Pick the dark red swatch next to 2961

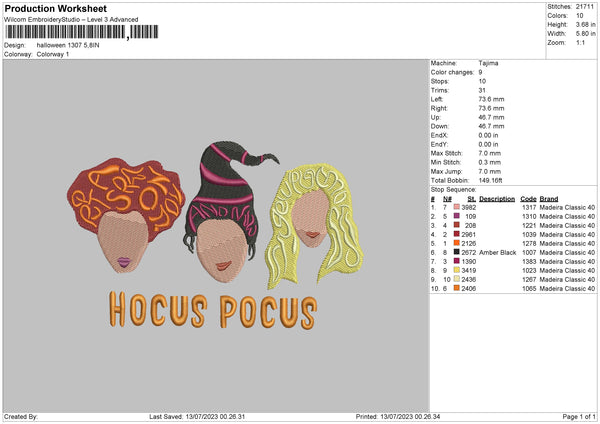coord(457,234)
